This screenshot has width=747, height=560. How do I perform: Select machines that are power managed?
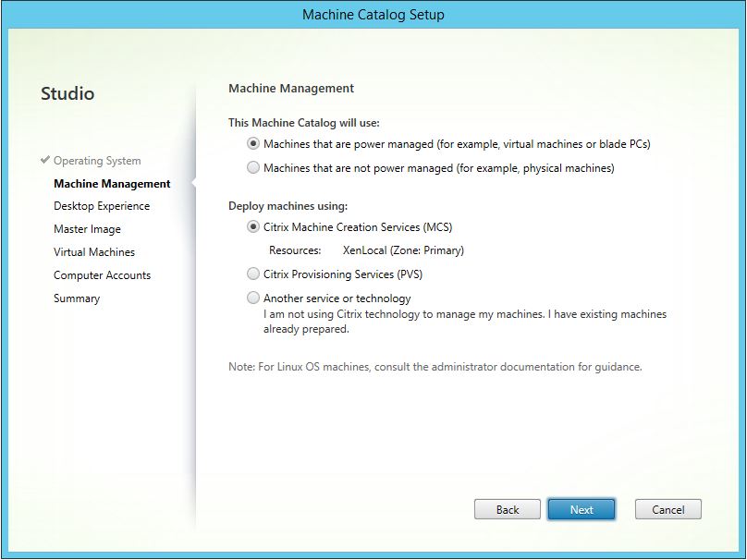(x=253, y=144)
